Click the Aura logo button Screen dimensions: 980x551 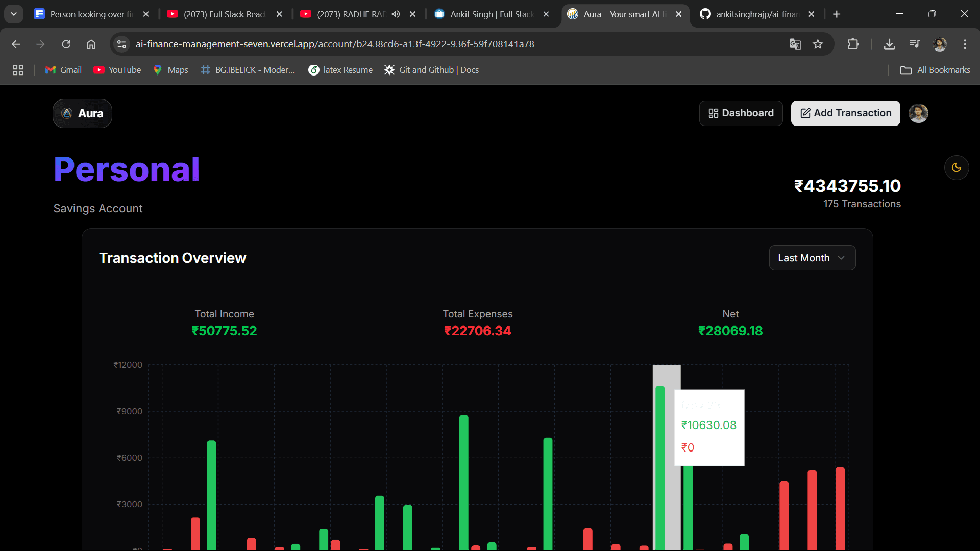pos(82,113)
